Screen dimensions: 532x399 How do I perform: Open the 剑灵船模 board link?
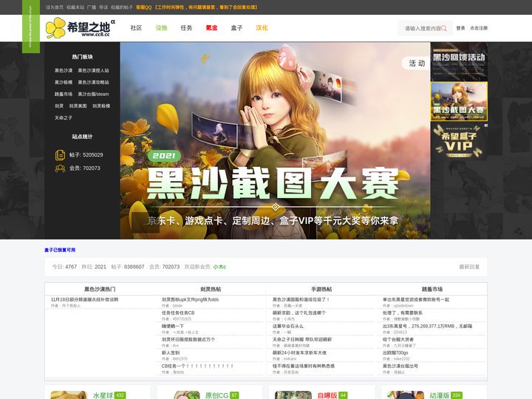coord(101,106)
